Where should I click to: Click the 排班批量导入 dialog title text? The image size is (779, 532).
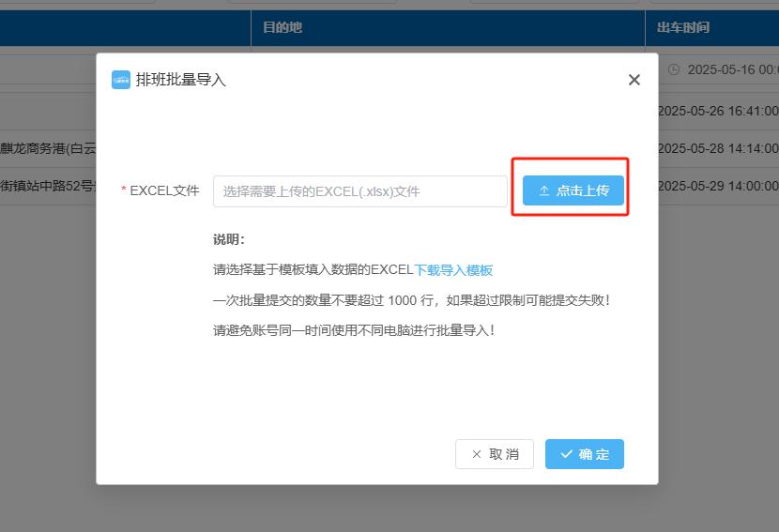point(181,80)
